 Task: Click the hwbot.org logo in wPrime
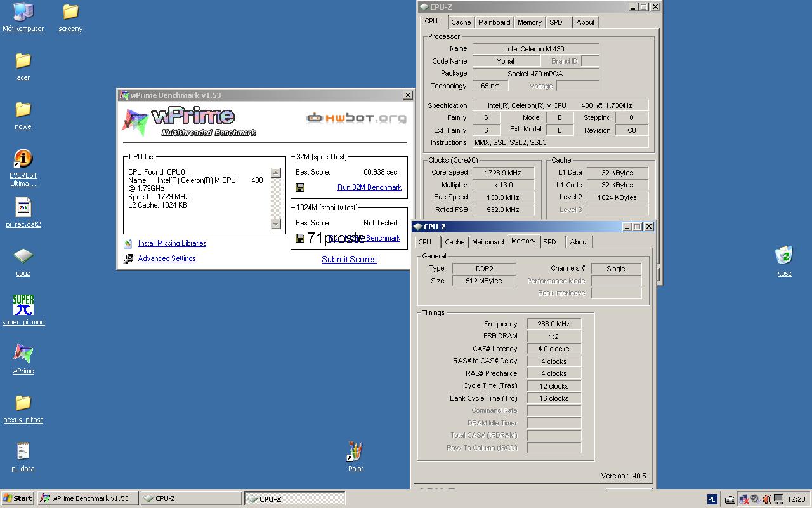(356, 117)
